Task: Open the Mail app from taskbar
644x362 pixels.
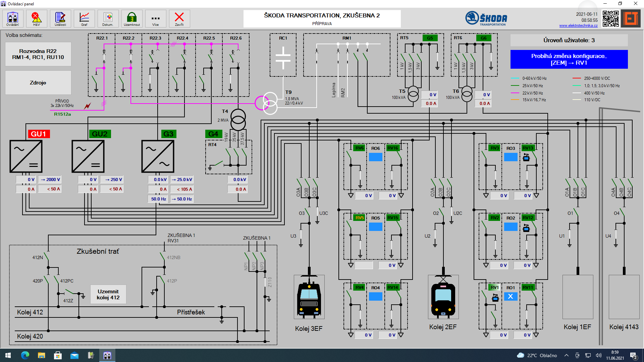Action: pos(74,355)
